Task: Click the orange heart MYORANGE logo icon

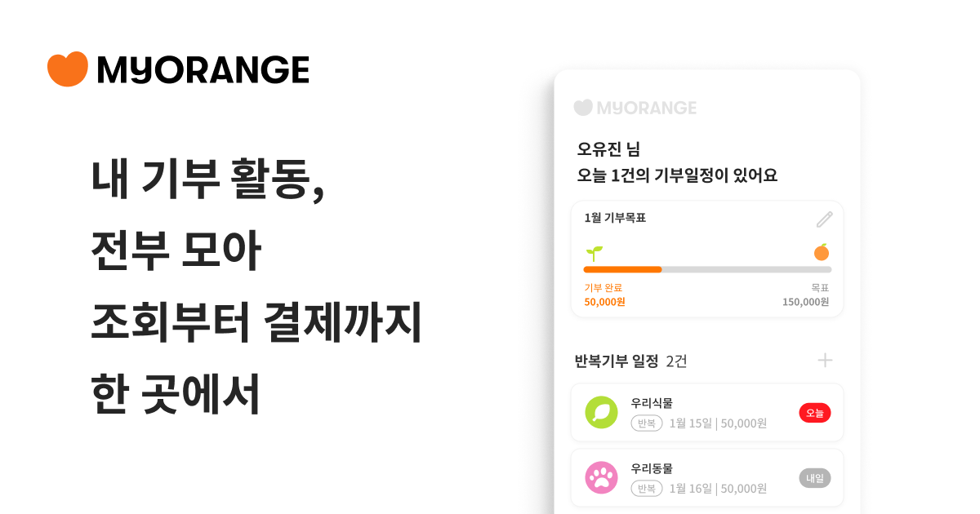Action: tap(67, 69)
